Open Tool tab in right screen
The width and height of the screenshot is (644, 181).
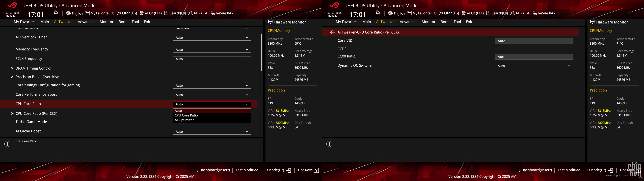pyautogui.click(x=457, y=22)
